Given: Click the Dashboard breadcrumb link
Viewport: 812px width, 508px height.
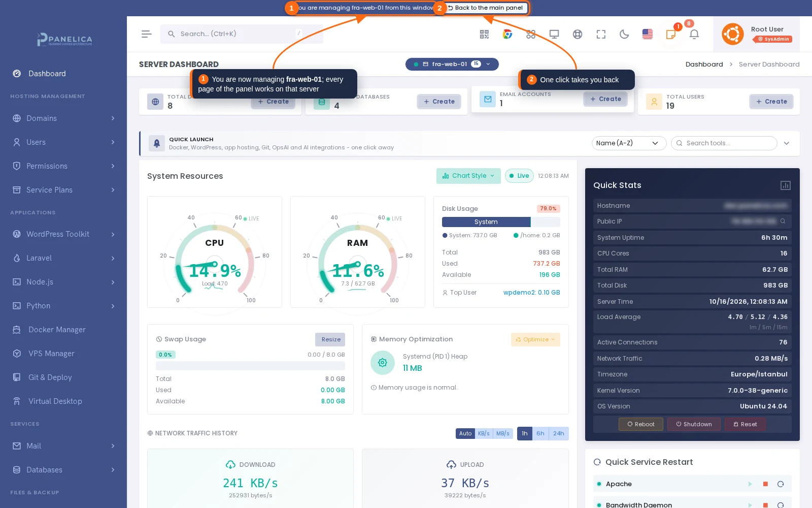Looking at the screenshot, I should pos(704,65).
